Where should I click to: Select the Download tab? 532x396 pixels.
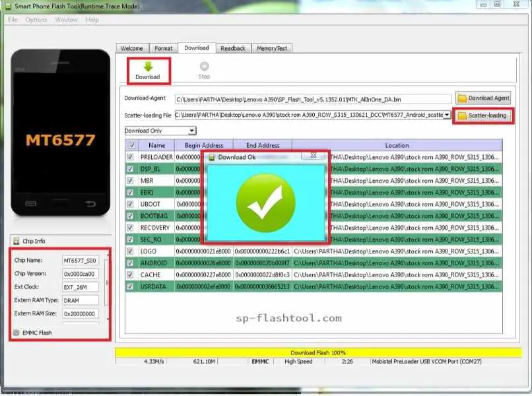tap(197, 48)
